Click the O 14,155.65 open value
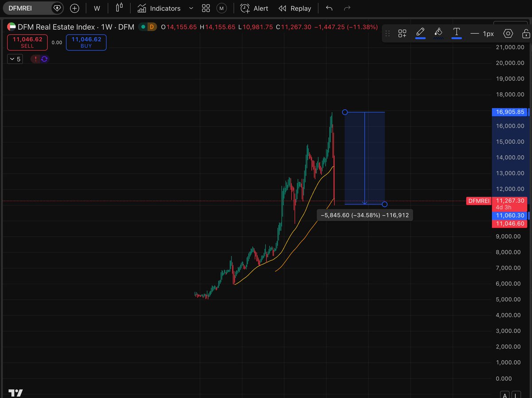532x398 pixels. (x=179, y=27)
